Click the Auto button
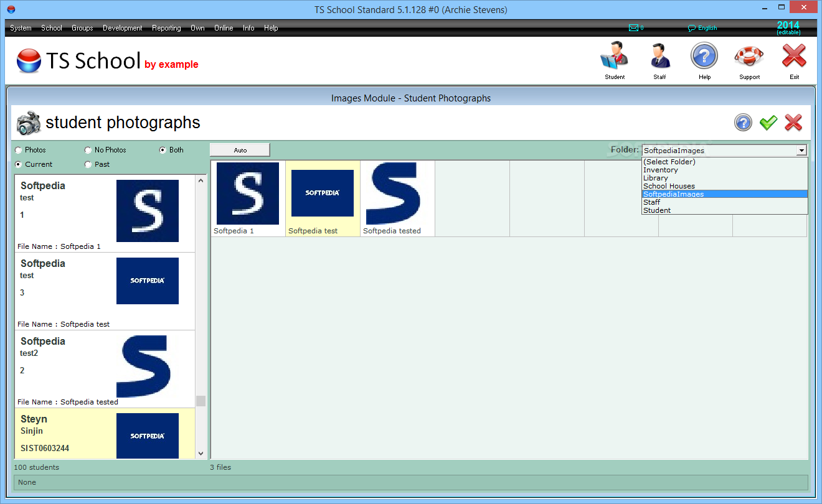The width and height of the screenshot is (822, 504). click(240, 150)
